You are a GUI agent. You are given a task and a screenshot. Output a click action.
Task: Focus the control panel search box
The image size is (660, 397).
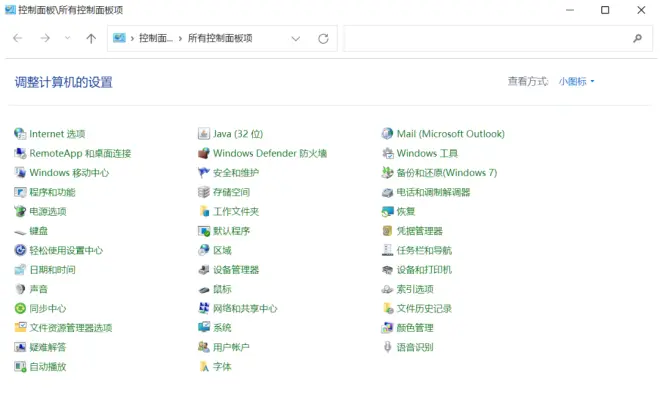[x=498, y=38]
